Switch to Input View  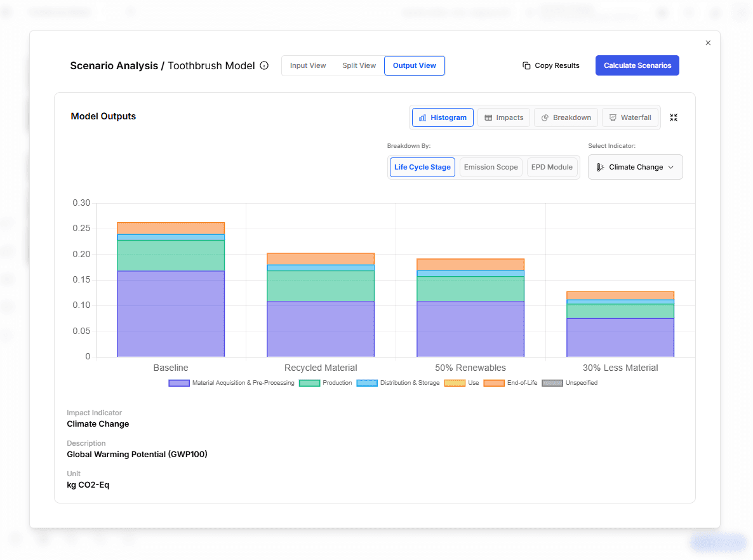[308, 65]
